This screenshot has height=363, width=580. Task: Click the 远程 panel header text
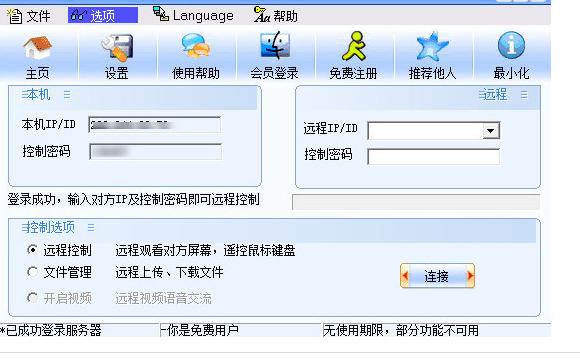pyautogui.click(x=495, y=95)
